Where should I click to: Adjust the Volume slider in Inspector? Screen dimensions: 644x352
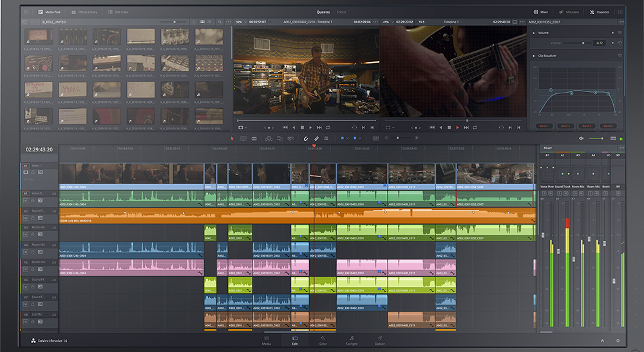583,43
